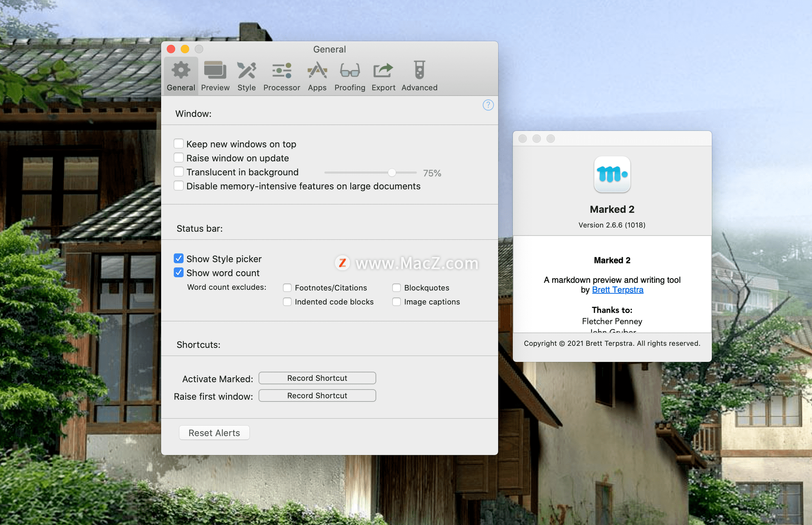Click the Reset Alerts button

pyautogui.click(x=214, y=433)
